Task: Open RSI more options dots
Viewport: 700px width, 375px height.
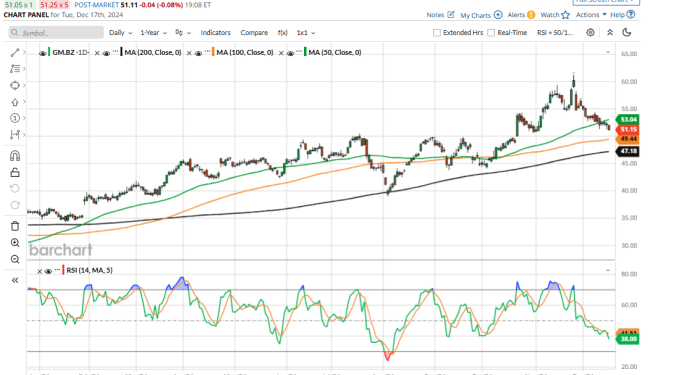Action: [x=58, y=270]
